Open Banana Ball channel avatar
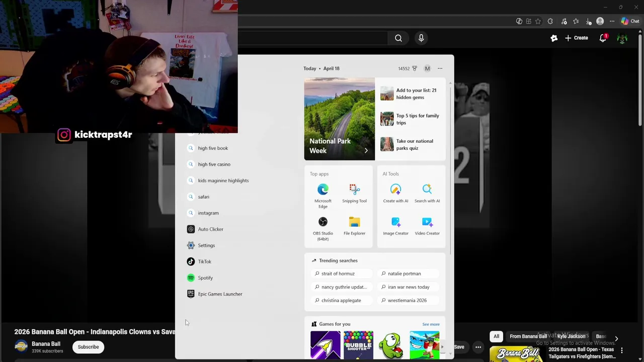 pyautogui.click(x=21, y=346)
